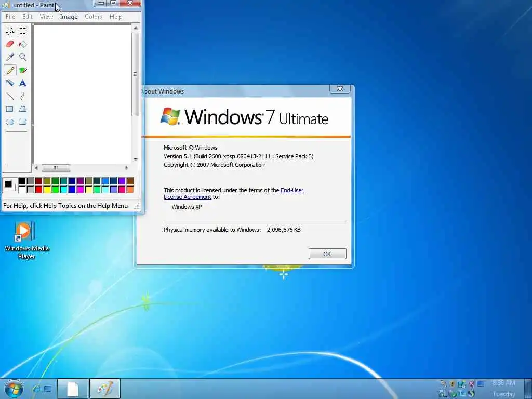Select the Magnifier tool in Paint
The image size is (532, 399).
click(x=23, y=57)
